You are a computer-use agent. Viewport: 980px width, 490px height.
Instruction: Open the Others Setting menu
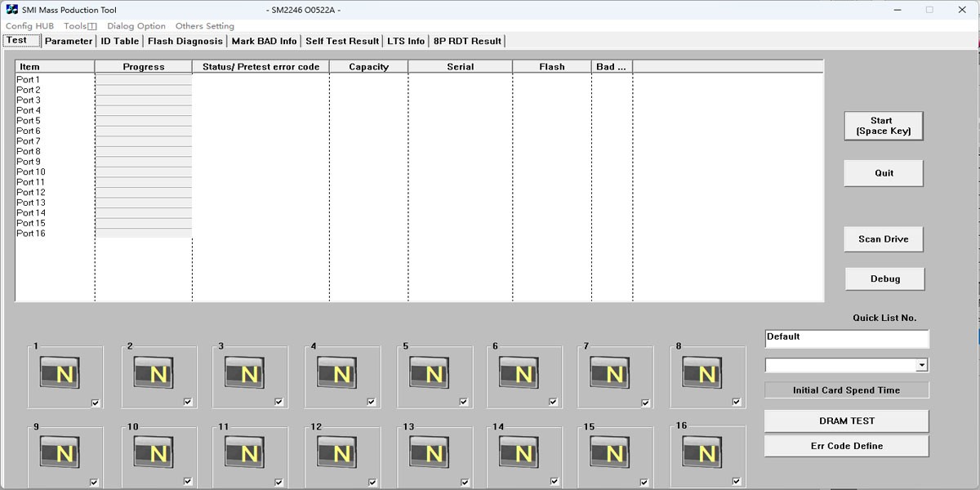(204, 26)
